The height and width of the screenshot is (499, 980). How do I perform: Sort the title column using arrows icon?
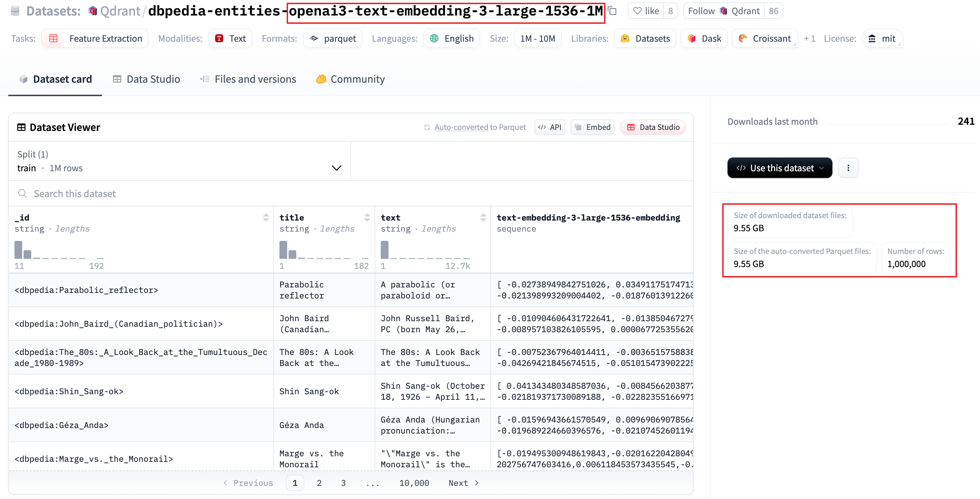pyautogui.click(x=367, y=217)
